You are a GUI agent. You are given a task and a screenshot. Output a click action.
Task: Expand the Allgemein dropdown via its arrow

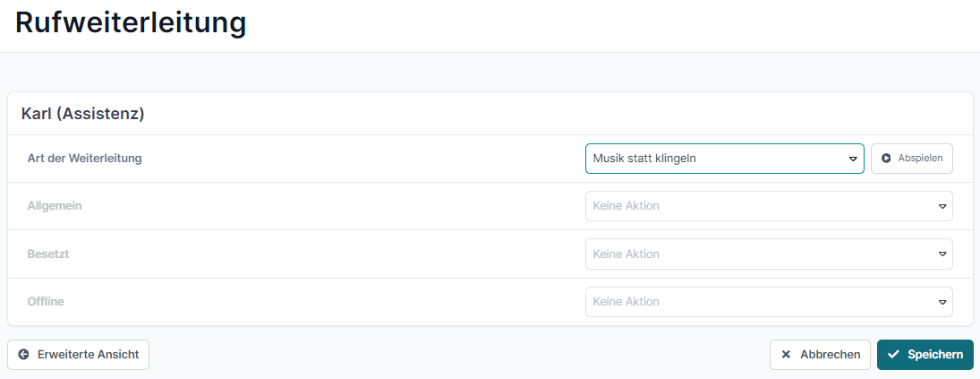(x=942, y=206)
